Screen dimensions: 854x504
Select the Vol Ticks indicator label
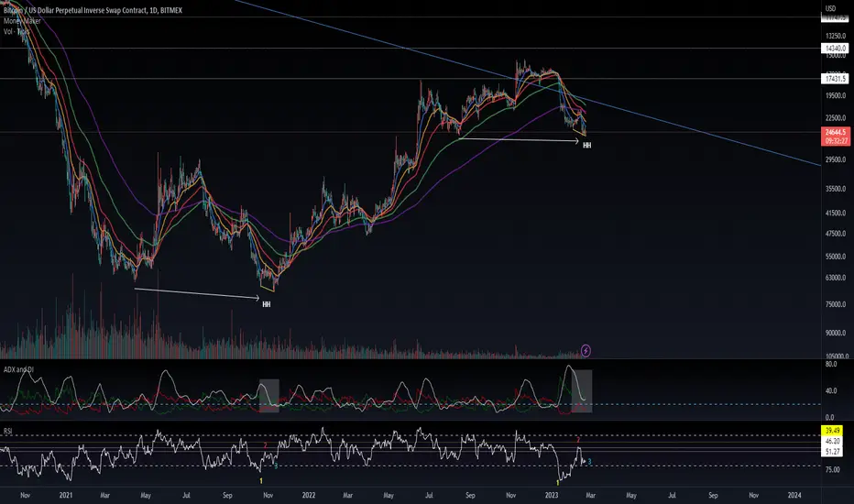pos(16,31)
